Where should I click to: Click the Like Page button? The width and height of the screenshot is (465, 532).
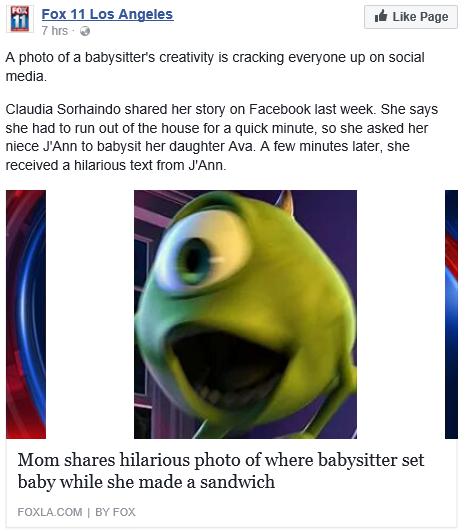(411, 17)
